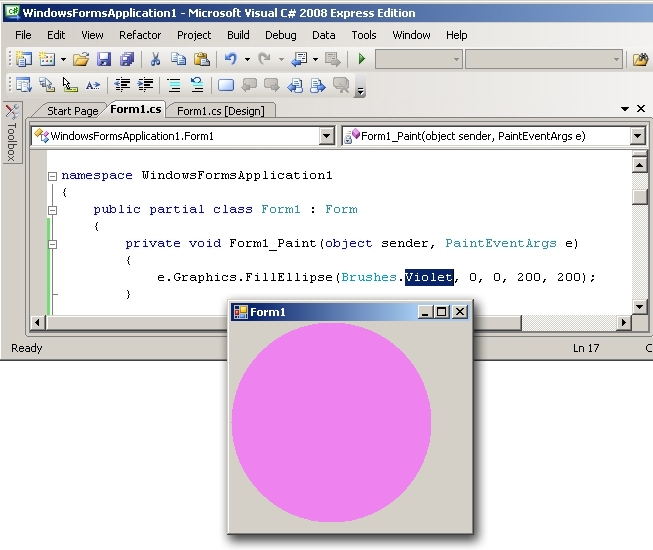The image size is (653, 550).
Task: Click the Previous Bookmark icon
Action: [x=249, y=85]
